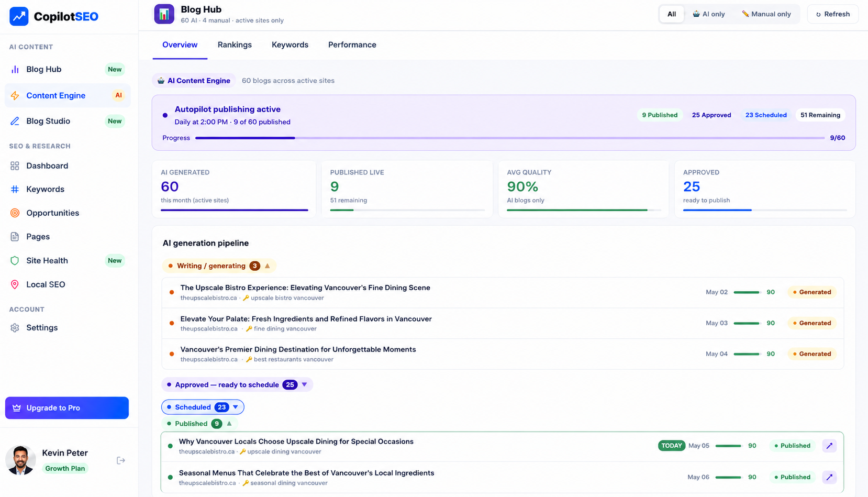Click 'seasonal dining vancouver' keyword text
This screenshot has height=497, width=868.
289,483
